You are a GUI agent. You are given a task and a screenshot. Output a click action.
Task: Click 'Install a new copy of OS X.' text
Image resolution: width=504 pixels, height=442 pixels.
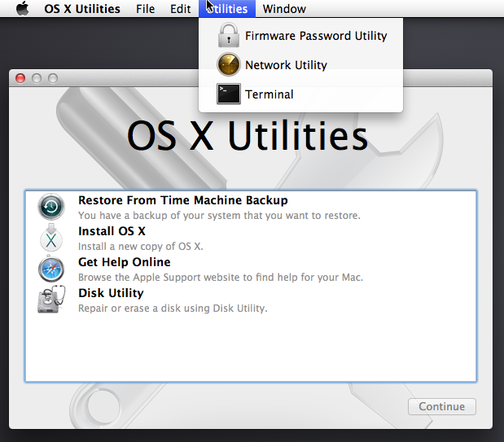(x=141, y=247)
